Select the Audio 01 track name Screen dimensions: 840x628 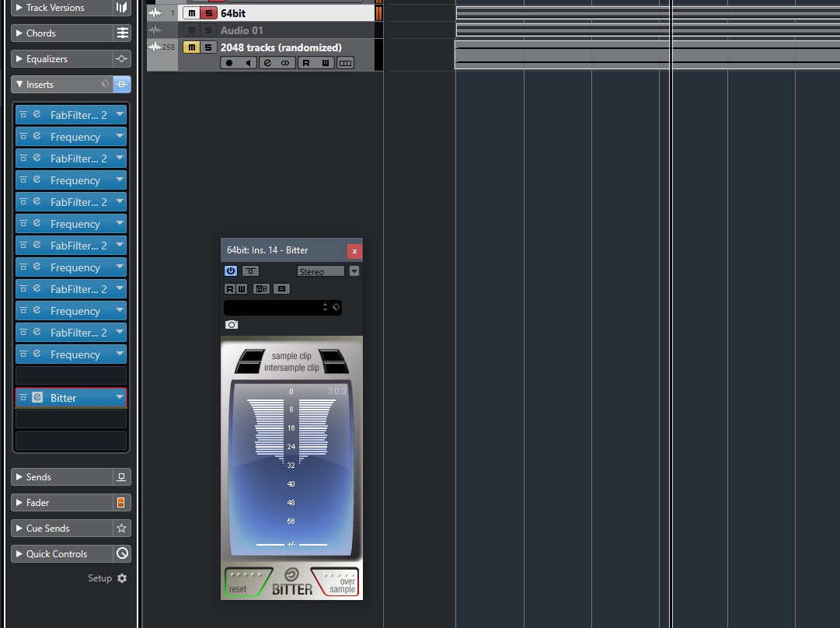tap(242, 30)
